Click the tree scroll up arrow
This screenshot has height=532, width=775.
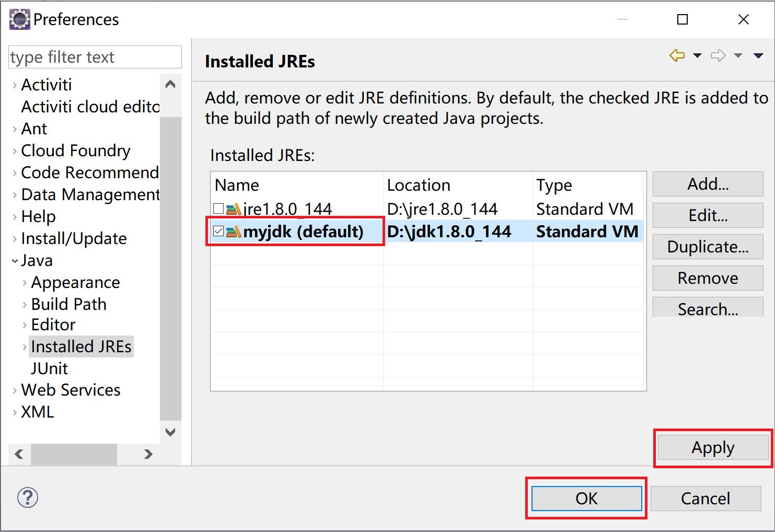[170, 84]
